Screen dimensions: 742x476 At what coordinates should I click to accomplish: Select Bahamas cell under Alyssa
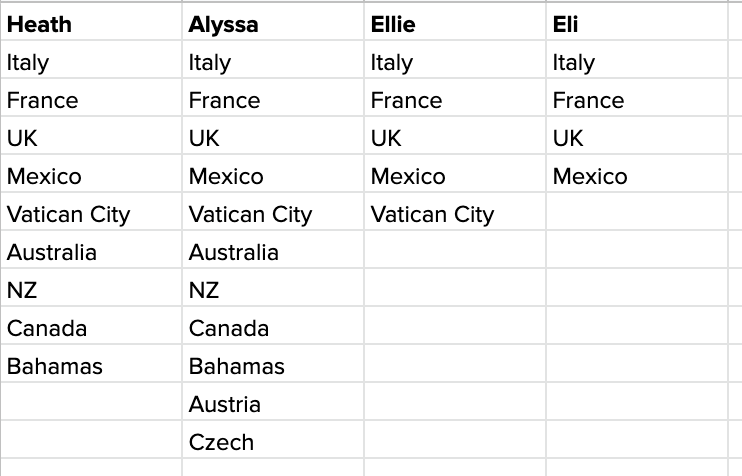pos(273,363)
